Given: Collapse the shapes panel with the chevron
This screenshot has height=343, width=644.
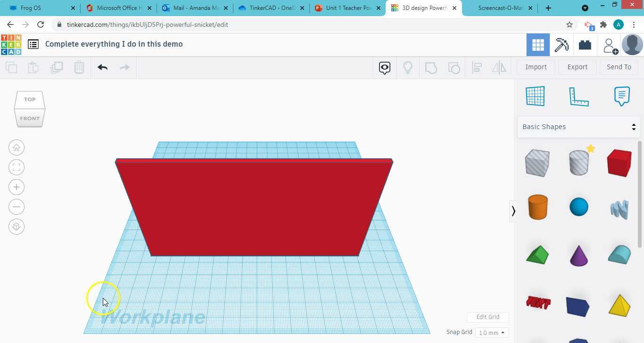Looking at the screenshot, I should (x=513, y=211).
